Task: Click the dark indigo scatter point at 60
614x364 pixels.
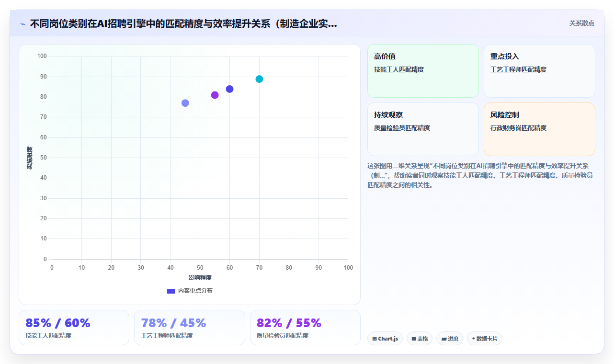Action: coord(229,89)
